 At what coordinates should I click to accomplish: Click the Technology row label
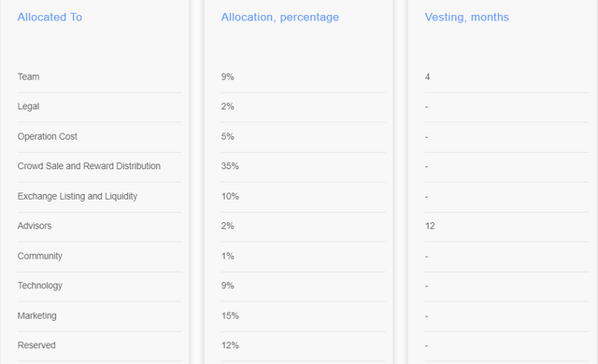40,286
